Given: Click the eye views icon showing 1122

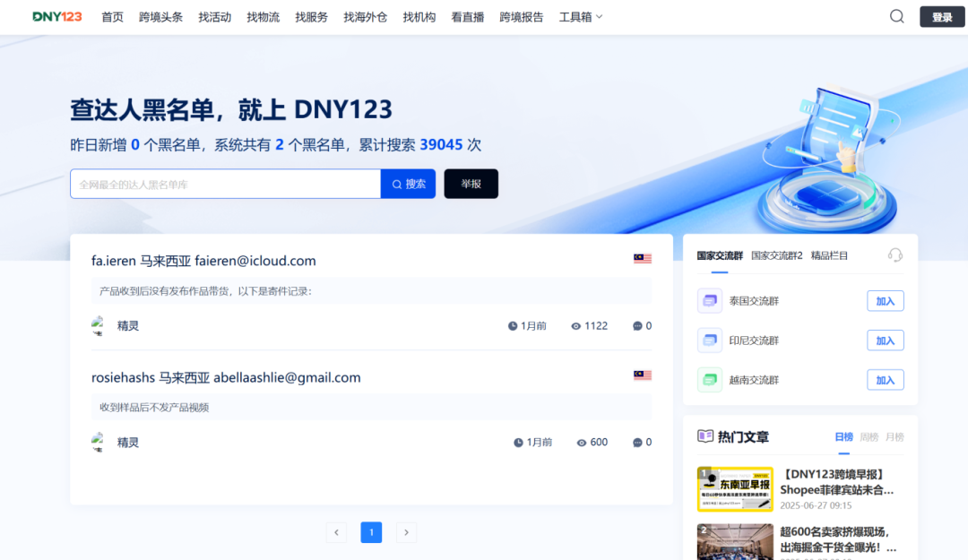Looking at the screenshot, I should click(x=575, y=326).
